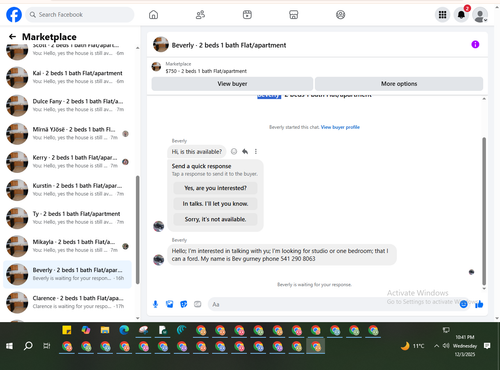Viewport: 500px width, 370px height.
Task: Open Kai's conversation in the list
Action: point(68,77)
